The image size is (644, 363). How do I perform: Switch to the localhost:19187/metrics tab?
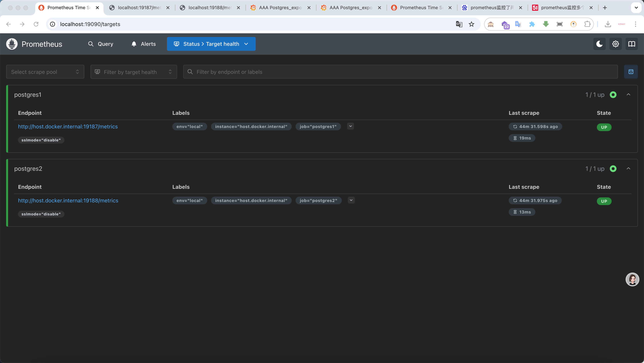point(139,8)
